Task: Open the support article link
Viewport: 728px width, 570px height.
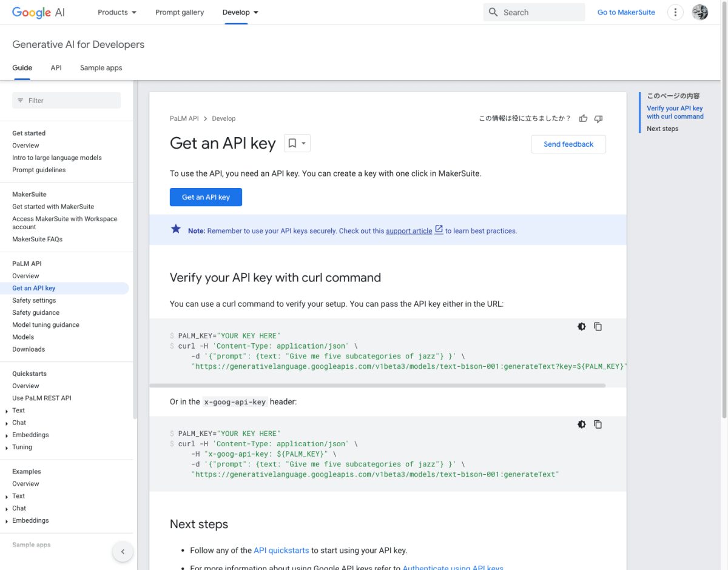Action: (409, 231)
